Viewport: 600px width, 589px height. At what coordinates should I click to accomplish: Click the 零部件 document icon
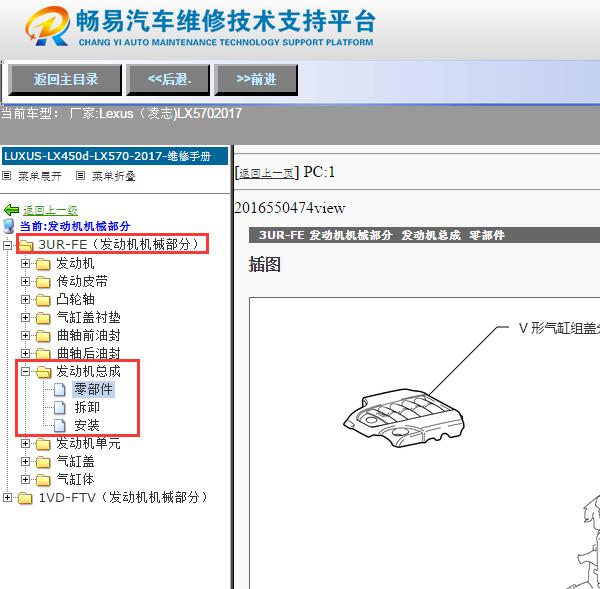click(x=59, y=389)
